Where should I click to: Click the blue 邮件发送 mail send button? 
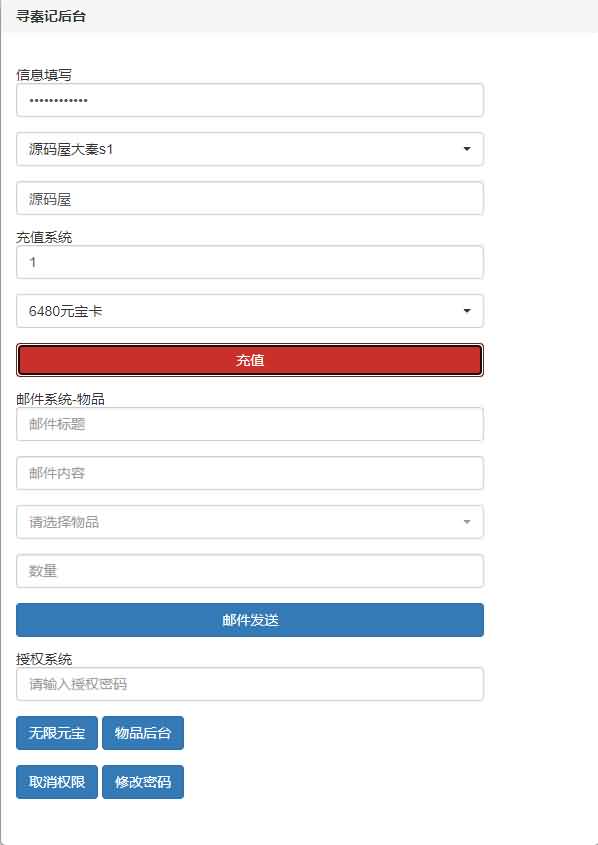pos(249,620)
